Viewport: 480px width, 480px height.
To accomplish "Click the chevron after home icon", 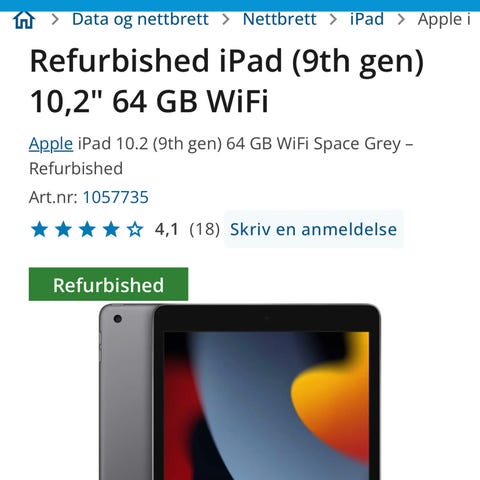I will point(55,20).
